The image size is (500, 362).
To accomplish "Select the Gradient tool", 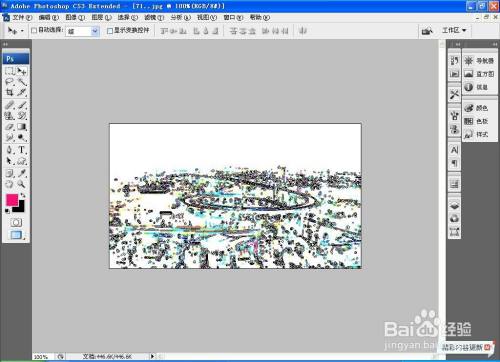I will click(22, 127).
